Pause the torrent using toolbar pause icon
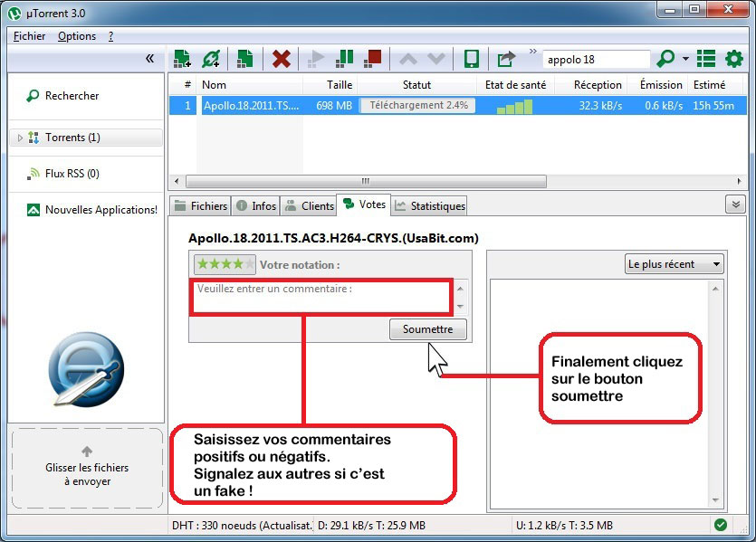The image size is (756, 542). click(344, 59)
